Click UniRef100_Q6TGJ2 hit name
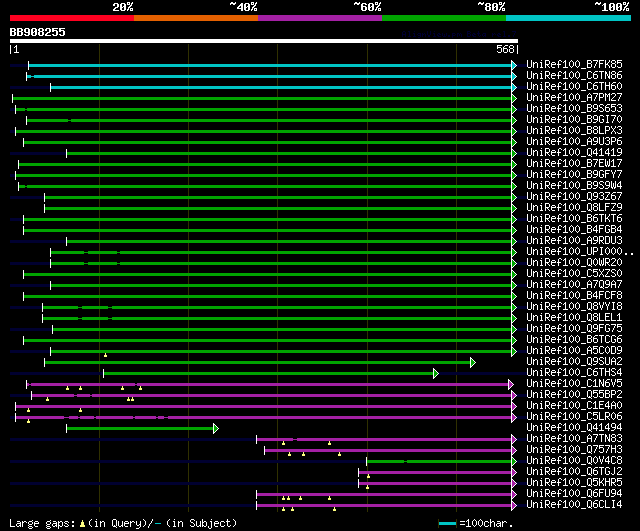 (x=574, y=472)
